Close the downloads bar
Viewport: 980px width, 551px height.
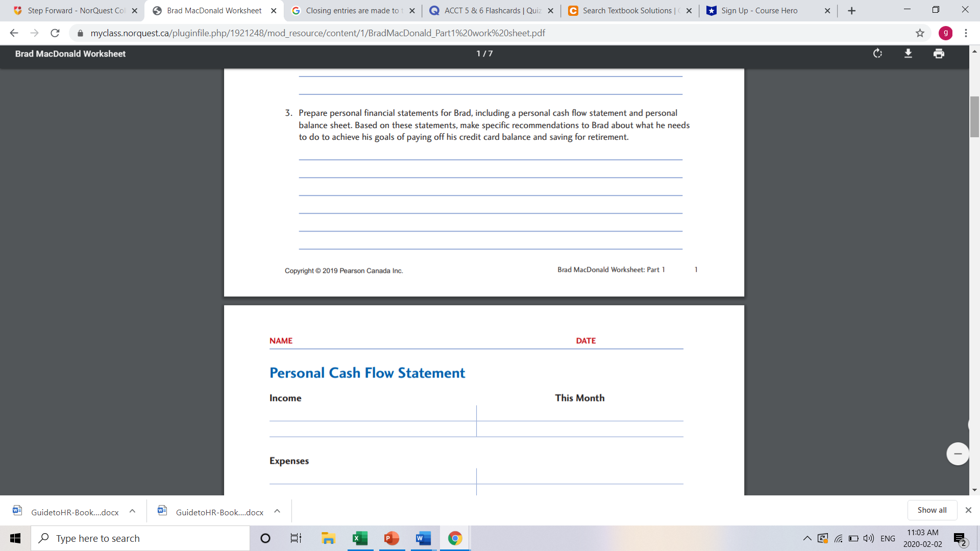pos(968,510)
